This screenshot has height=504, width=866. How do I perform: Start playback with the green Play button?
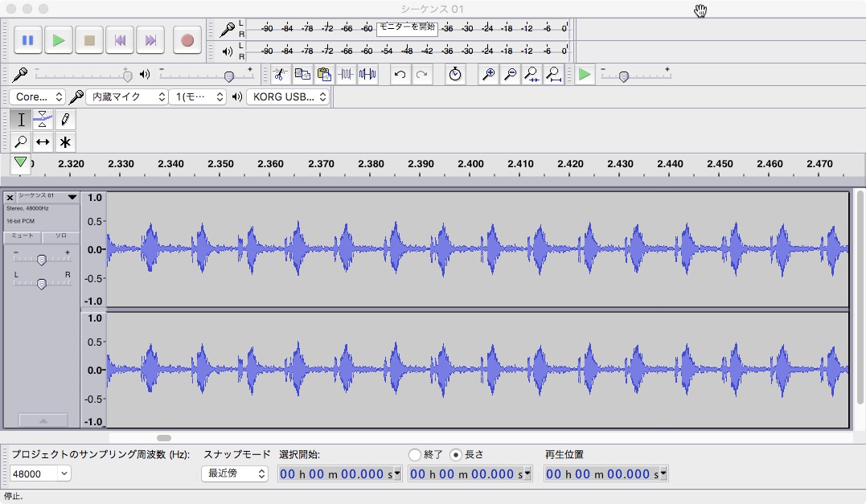(59, 40)
